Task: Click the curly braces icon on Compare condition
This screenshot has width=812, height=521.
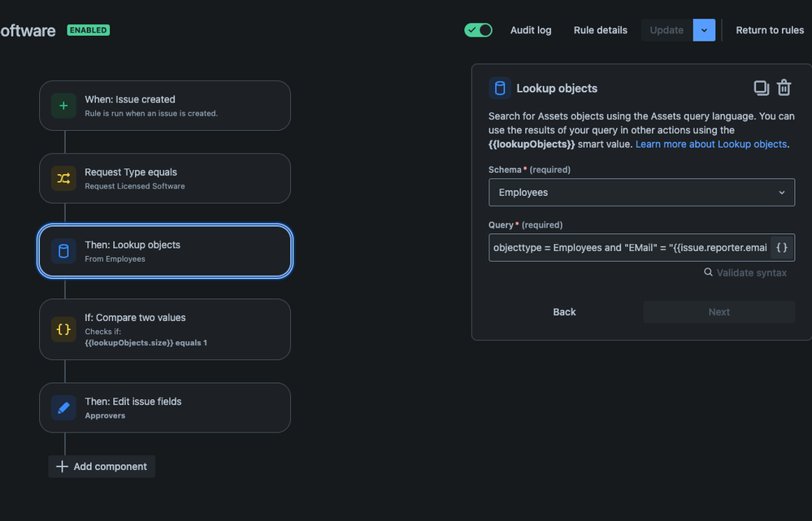Action: coord(63,329)
